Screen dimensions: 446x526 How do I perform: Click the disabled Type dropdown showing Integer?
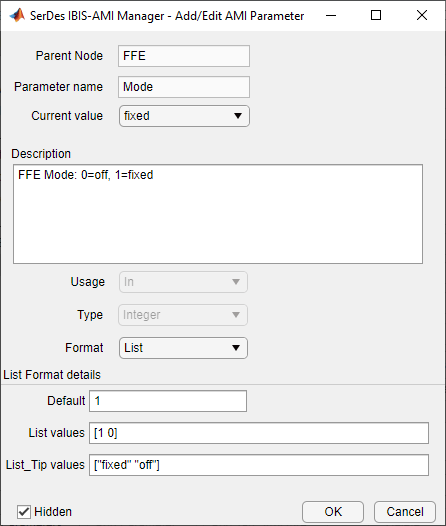pos(183,315)
